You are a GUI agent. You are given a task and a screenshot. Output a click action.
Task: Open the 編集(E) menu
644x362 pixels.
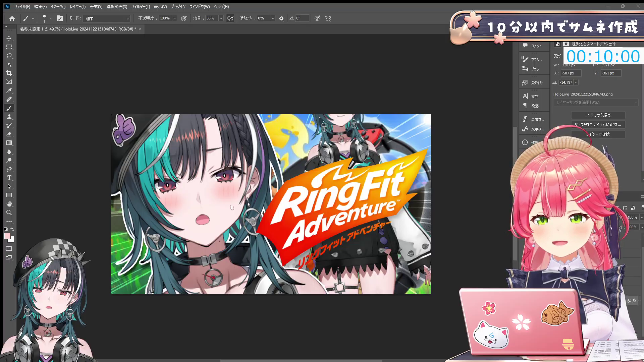click(41, 6)
